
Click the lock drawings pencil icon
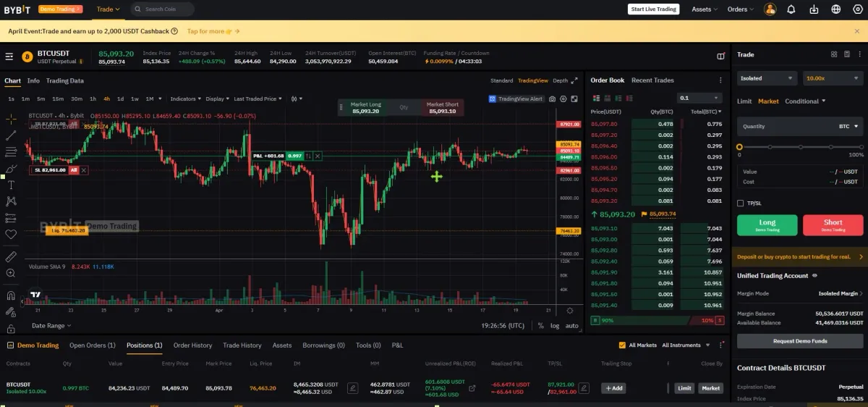click(11, 311)
